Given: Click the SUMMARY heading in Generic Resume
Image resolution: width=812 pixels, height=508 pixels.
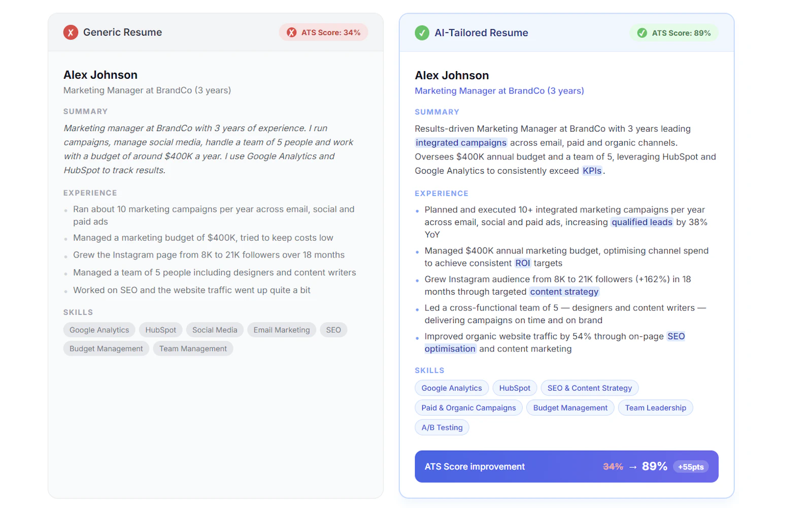Looking at the screenshot, I should point(85,112).
